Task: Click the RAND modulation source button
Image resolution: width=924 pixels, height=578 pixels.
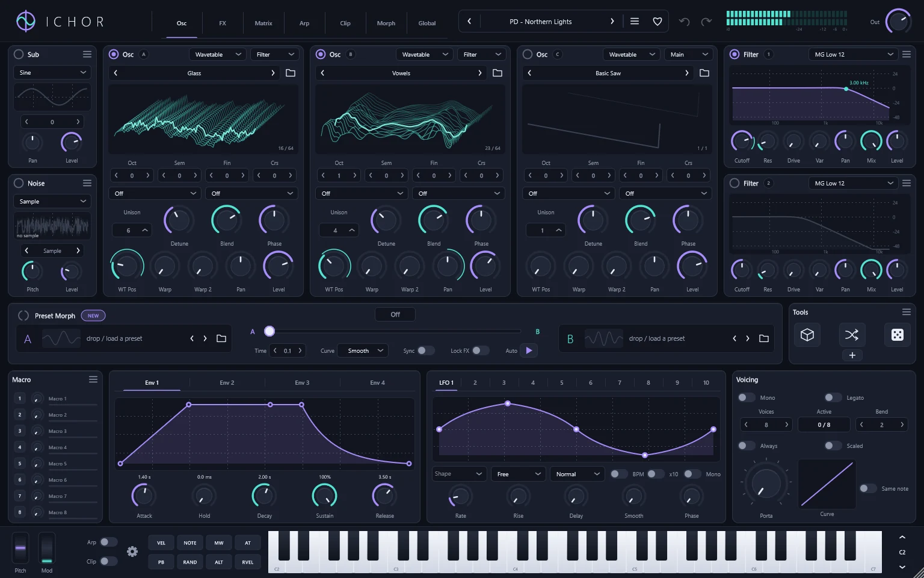Action: (x=190, y=562)
